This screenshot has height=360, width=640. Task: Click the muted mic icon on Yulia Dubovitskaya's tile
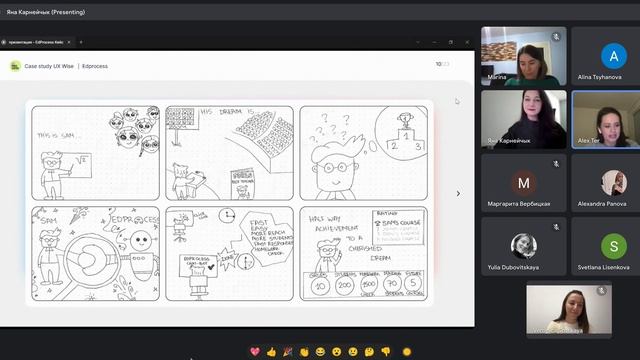(x=556, y=227)
